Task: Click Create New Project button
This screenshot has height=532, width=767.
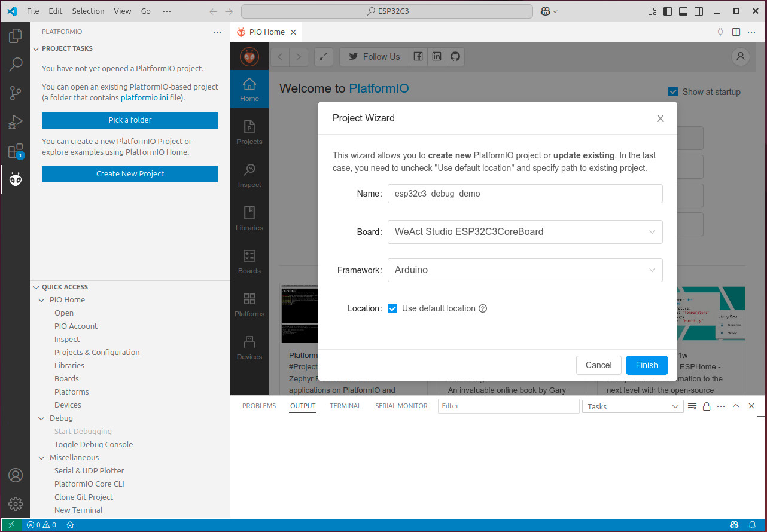Action: (x=130, y=174)
